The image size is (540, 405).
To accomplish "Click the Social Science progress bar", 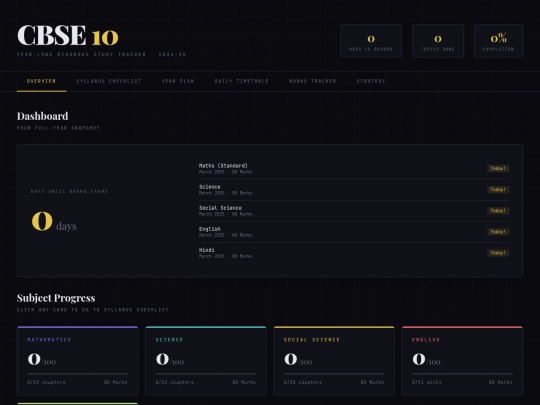I will [x=334, y=374].
